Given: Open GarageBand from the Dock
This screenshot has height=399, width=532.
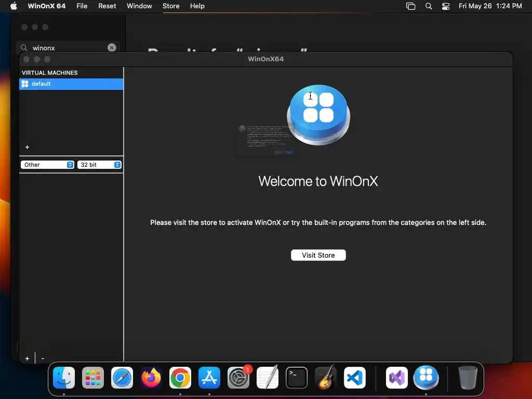Looking at the screenshot, I should pos(326,378).
